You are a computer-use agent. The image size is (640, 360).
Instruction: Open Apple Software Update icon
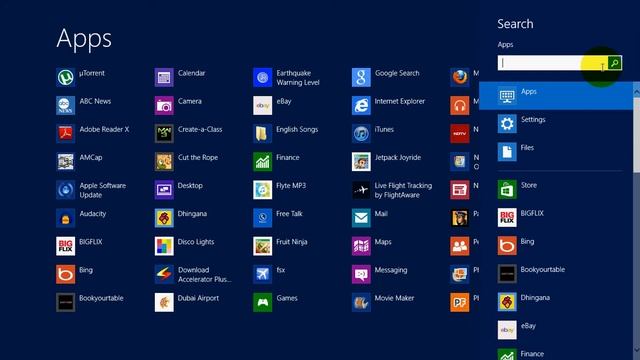[x=65, y=190]
